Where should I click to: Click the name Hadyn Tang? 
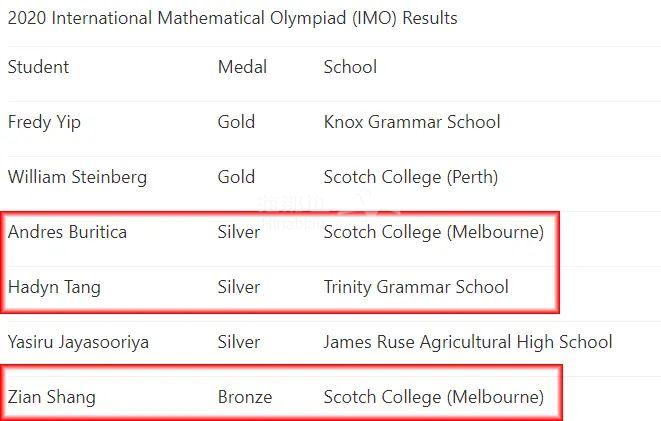54,287
